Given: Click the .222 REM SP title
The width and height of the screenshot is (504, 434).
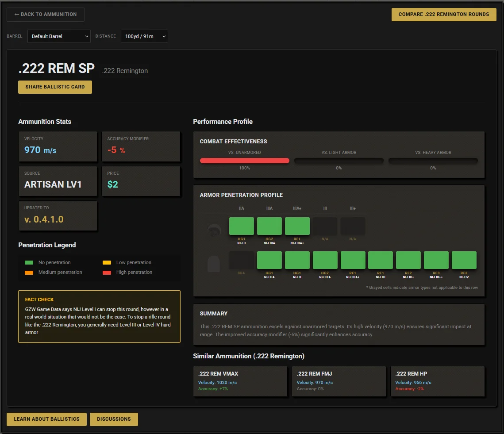Looking at the screenshot, I should (57, 69).
